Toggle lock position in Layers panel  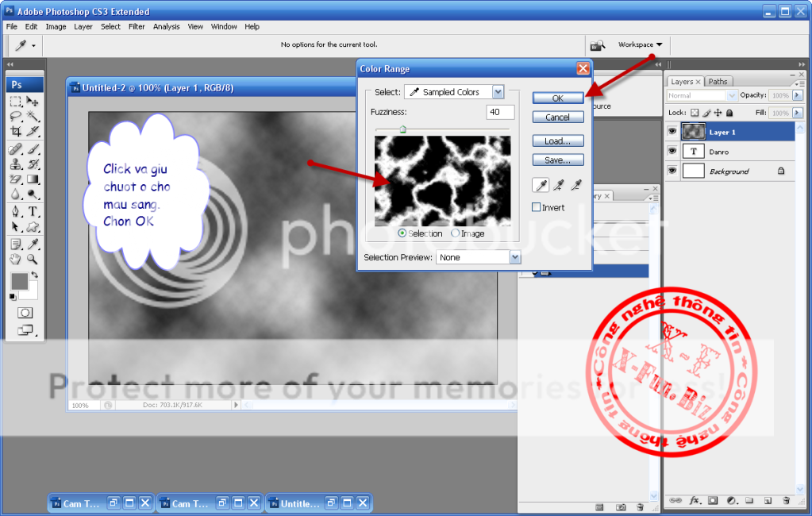tap(718, 113)
